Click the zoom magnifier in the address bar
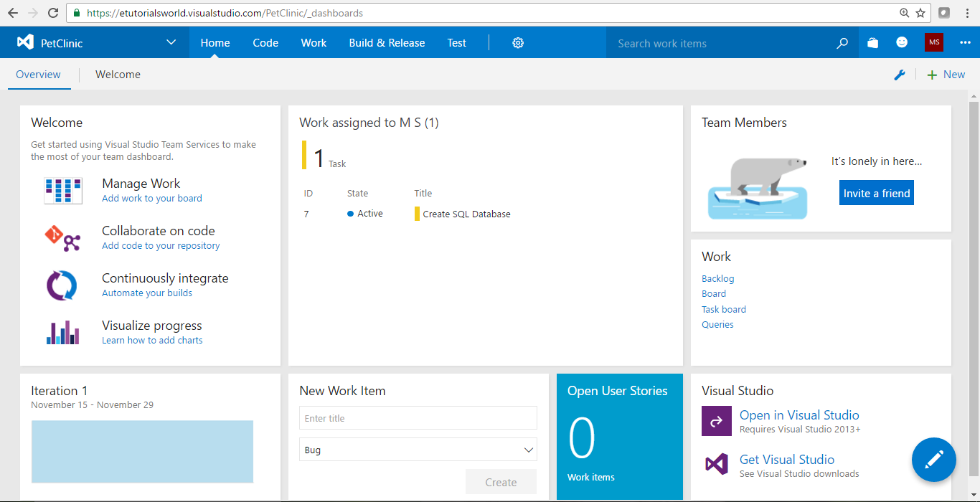The width and height of the screenshot is (980, 502). point(905,13)
